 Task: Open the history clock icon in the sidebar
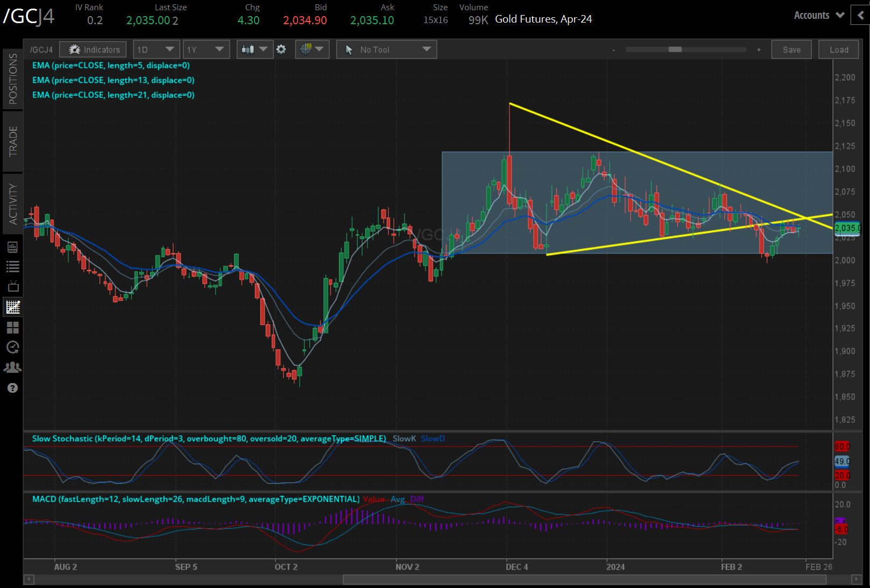click(x=12, y=347)
